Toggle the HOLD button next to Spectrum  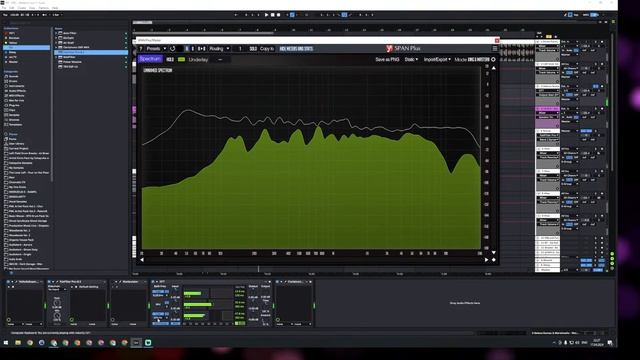pos(170,60)
